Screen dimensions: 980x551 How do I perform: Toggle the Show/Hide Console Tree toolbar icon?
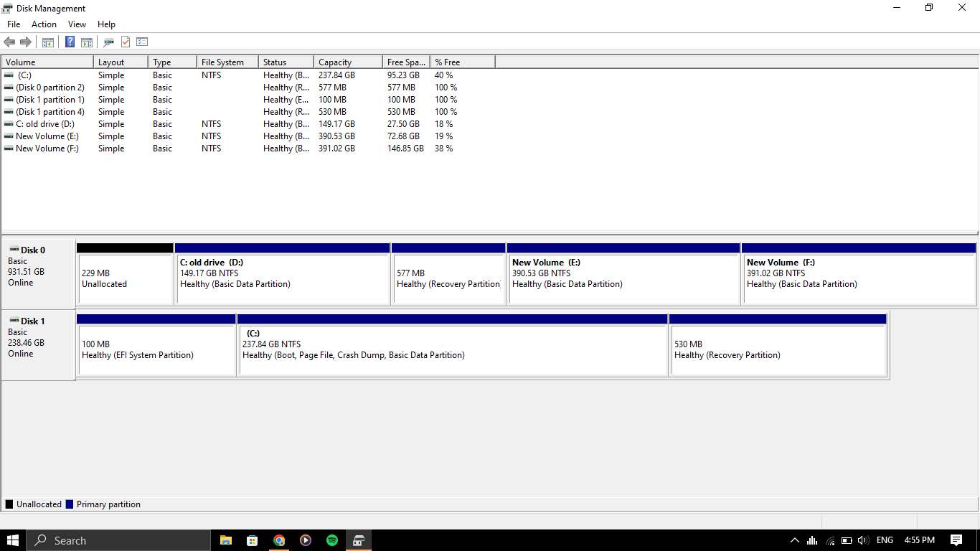coord(48,42)
